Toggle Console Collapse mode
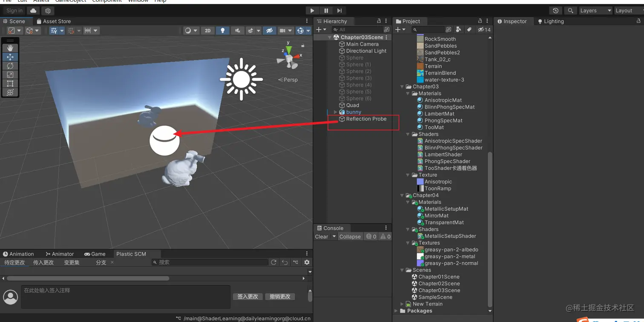This screenshot has height=322, width=644. pos(350,237)
